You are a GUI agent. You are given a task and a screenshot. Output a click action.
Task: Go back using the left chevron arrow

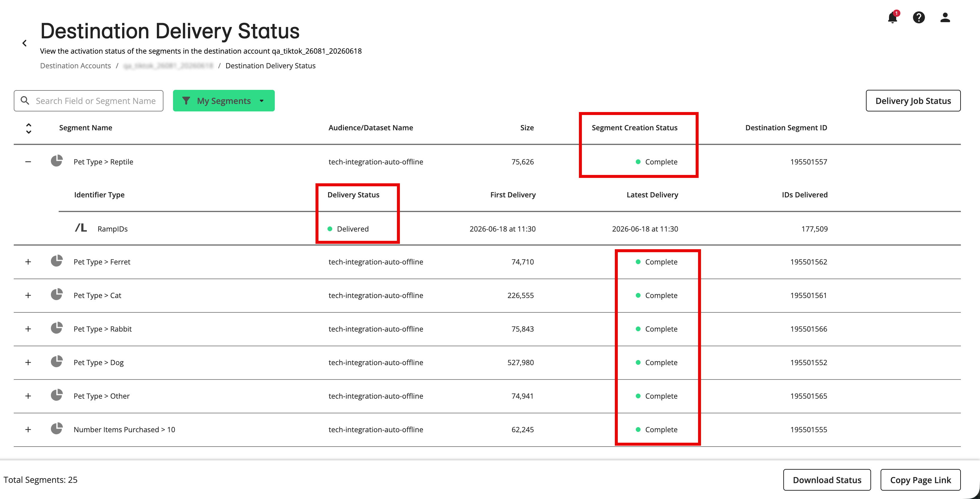[x=25, y=43]
